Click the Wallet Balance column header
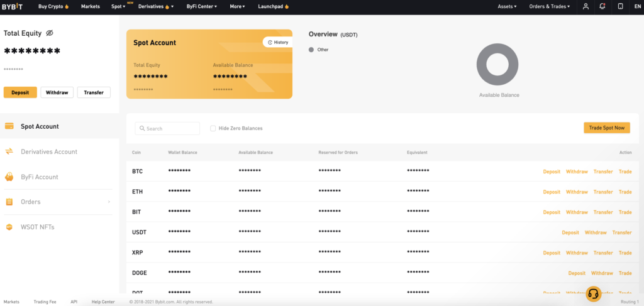Viewport: 644px width, 306px height. 182,153
